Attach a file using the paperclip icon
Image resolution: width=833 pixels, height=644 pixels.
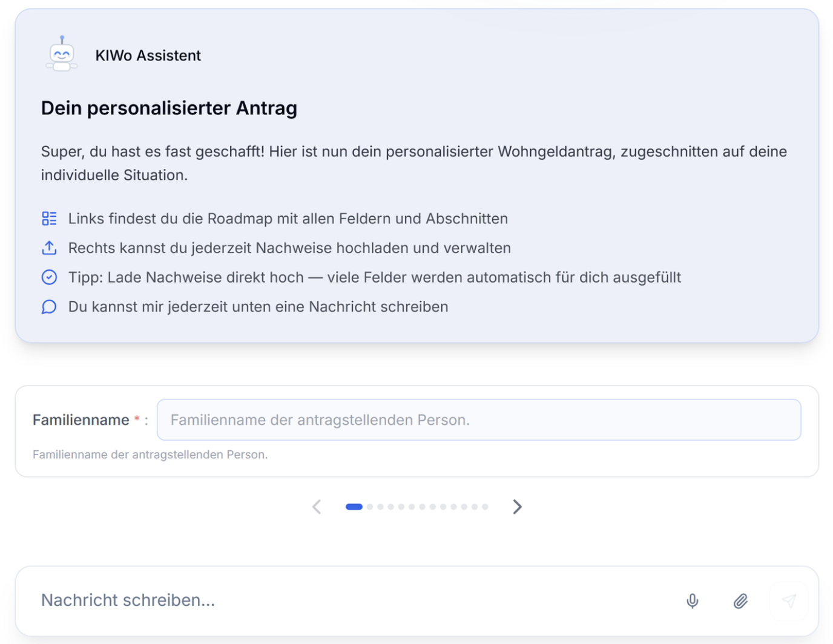tap(740, 600)
